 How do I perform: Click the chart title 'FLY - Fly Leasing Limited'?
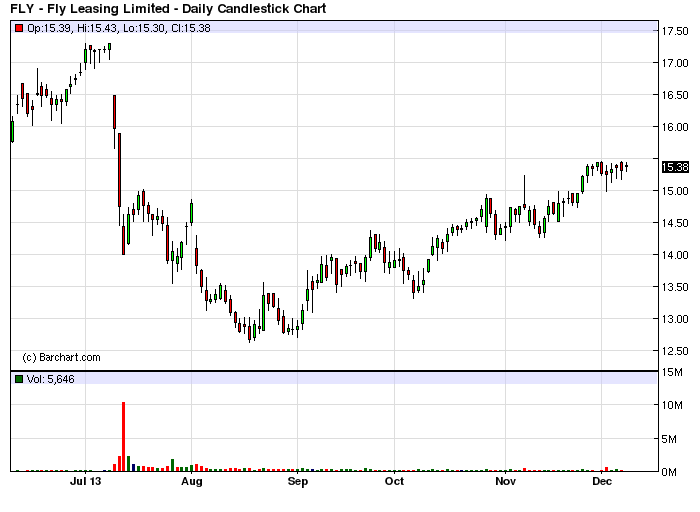point(90,8)
